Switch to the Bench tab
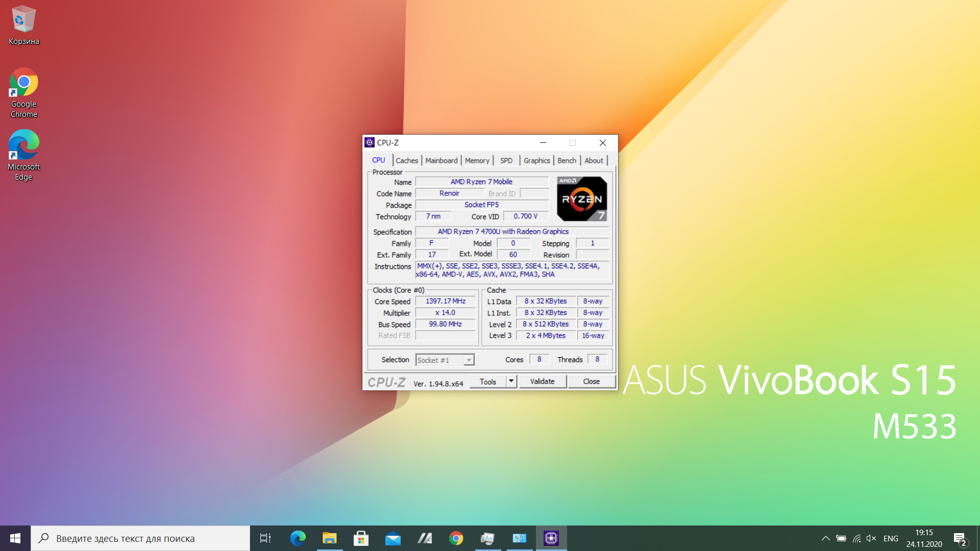Viewport: 980px width, 551px height. pyautogui.click(x=567, y=160)
